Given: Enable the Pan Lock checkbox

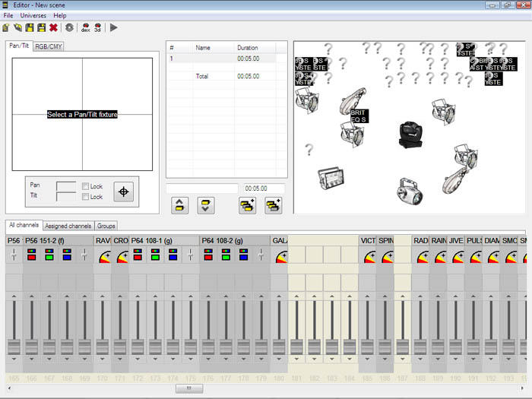Looking at the screenshot, I should pyautogui.click(x=85, y=186).
